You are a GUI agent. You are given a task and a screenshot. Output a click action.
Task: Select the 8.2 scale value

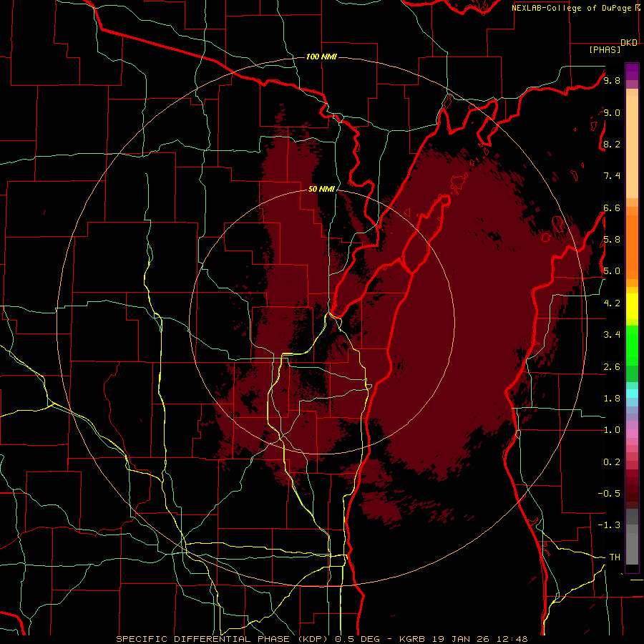(x=612, y=144)
